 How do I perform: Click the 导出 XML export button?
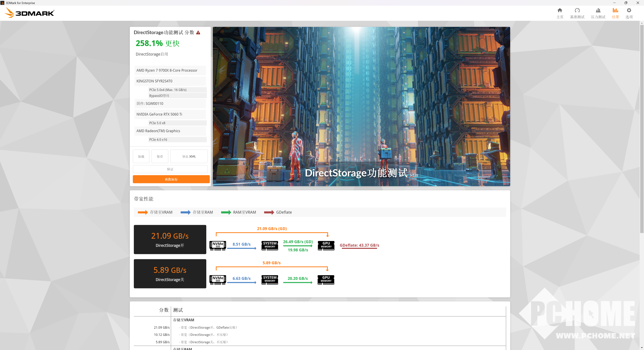(189, 156)
